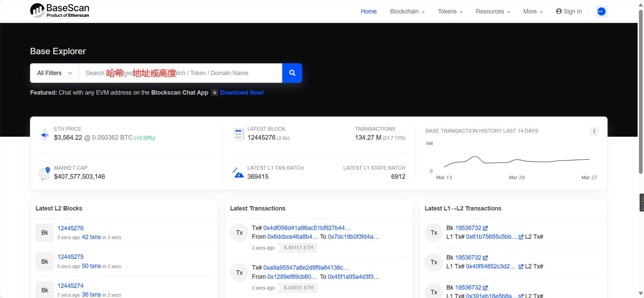Open external icon for second Bk 19536732

485,258
